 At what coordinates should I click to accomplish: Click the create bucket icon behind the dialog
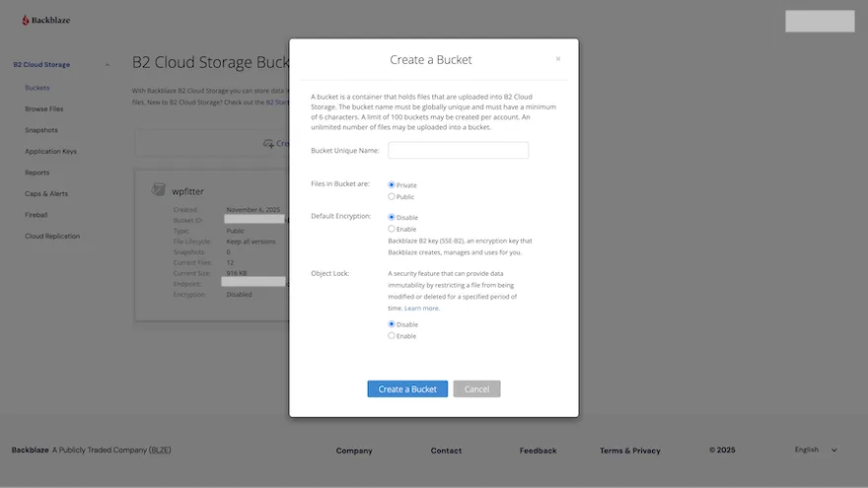[268, 143]
